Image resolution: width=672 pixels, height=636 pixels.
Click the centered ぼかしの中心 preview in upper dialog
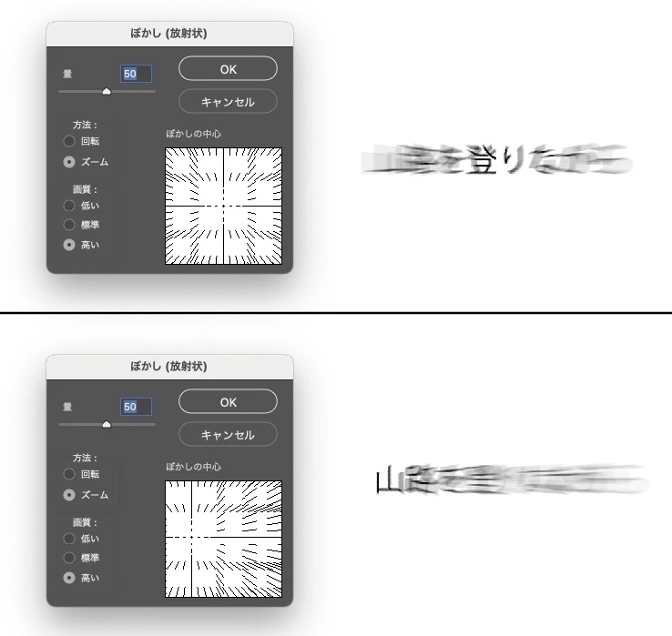coord(224,206)
